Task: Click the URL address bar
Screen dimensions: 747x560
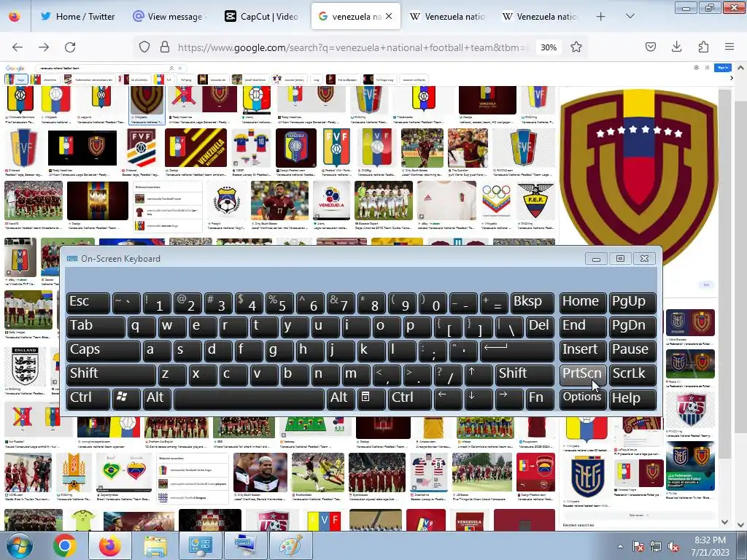Action: [x=352, y=47]
